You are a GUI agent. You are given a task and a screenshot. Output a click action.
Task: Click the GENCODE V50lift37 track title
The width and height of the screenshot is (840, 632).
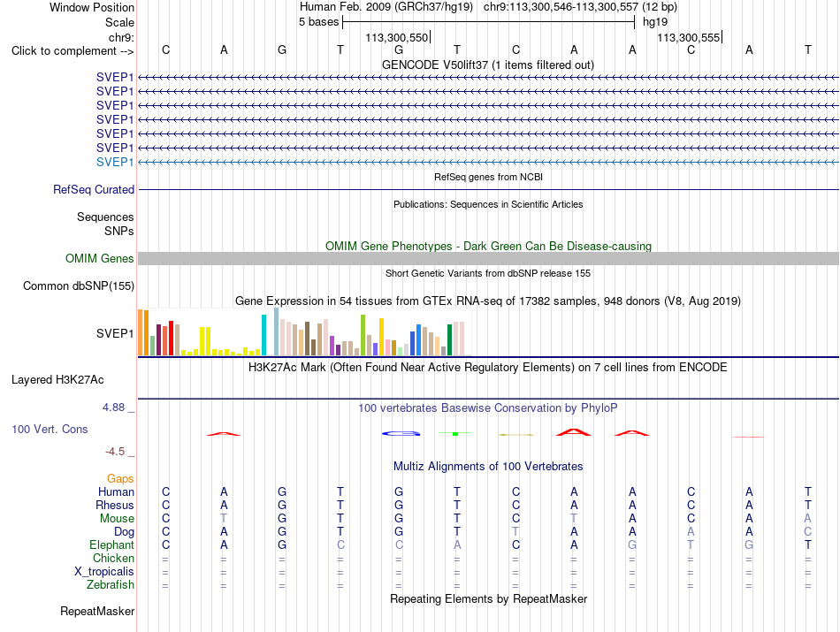pyautogui.click(x=487, y=65)
